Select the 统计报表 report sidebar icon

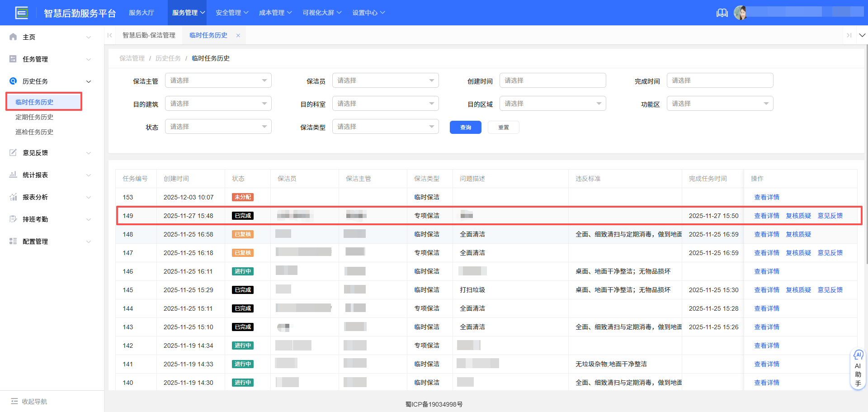click(13, 175)
